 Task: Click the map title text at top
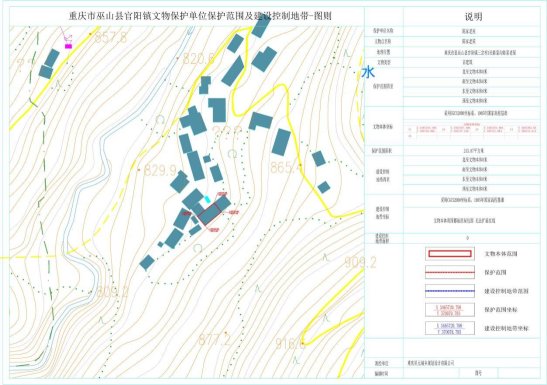[x=200, y=16]
